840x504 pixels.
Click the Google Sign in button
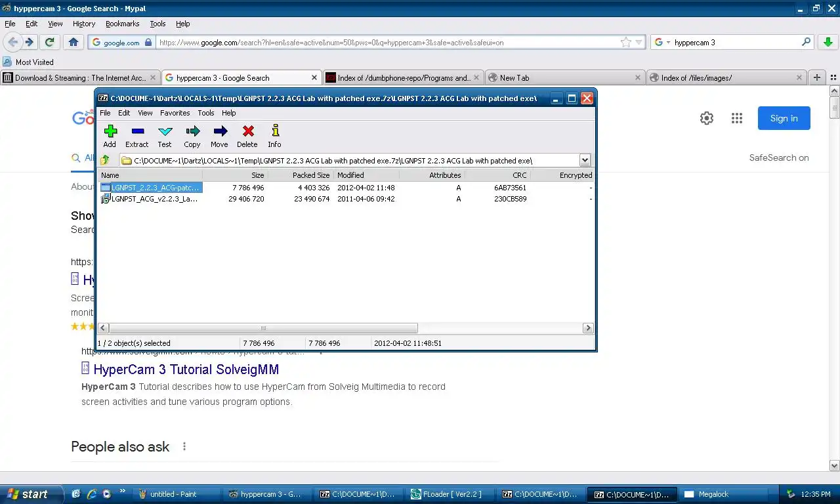point(784,118)
